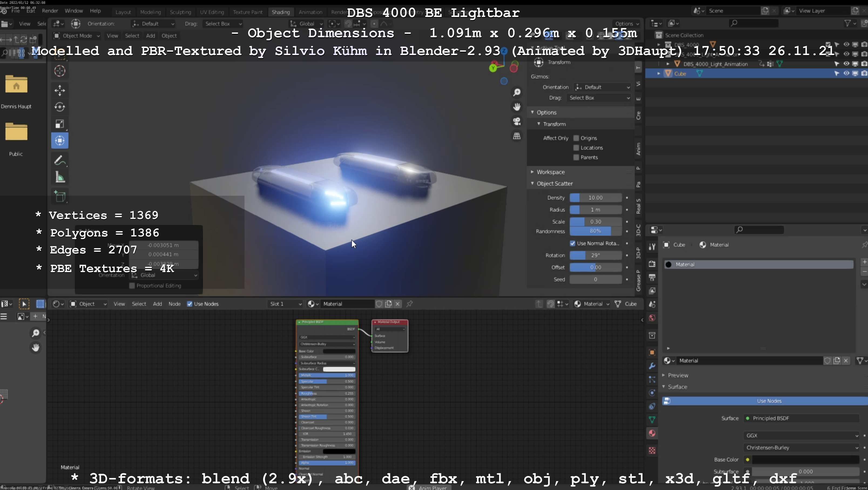Screen dimensions: 868x490
Task: Click the Principled BSDF surface button
Action: pyautogui.click(x=802, y=418)
